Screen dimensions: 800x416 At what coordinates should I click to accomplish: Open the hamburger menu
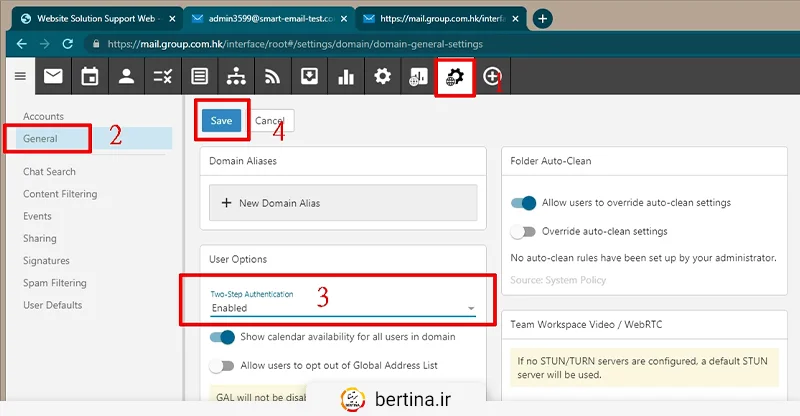tap(19, 76)
